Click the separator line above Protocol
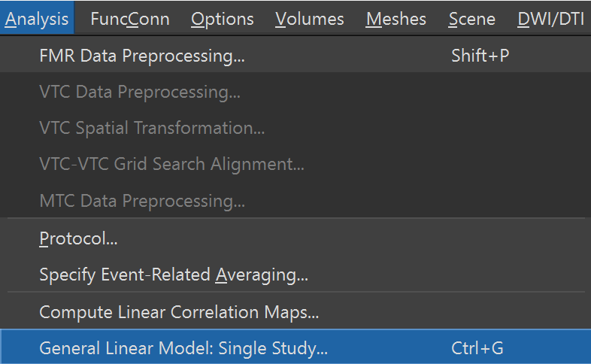 click(296, 218)
